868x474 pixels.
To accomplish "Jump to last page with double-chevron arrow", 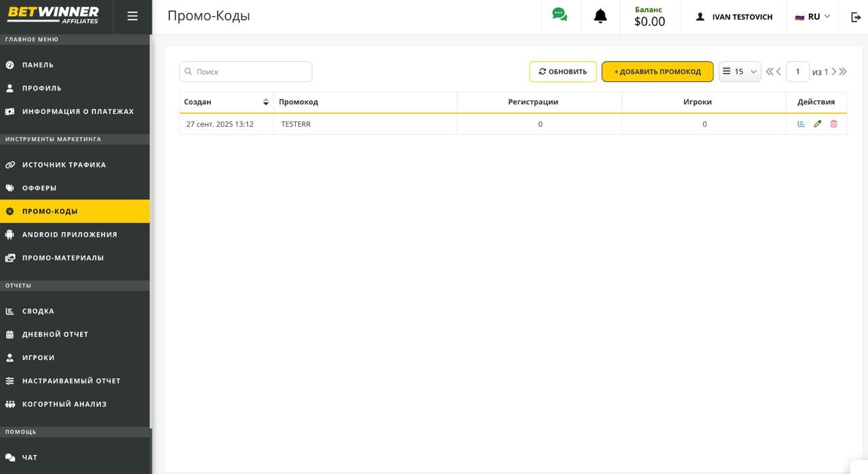I will 843,71.
